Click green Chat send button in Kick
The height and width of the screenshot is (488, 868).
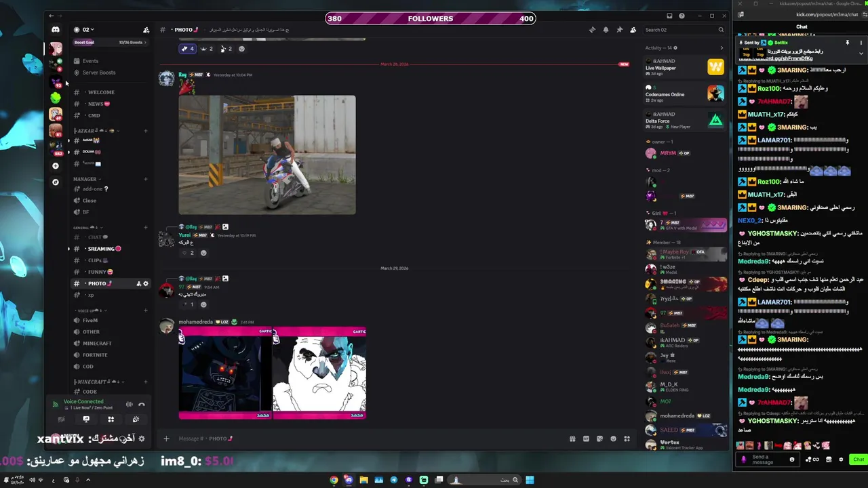(859, 460)
